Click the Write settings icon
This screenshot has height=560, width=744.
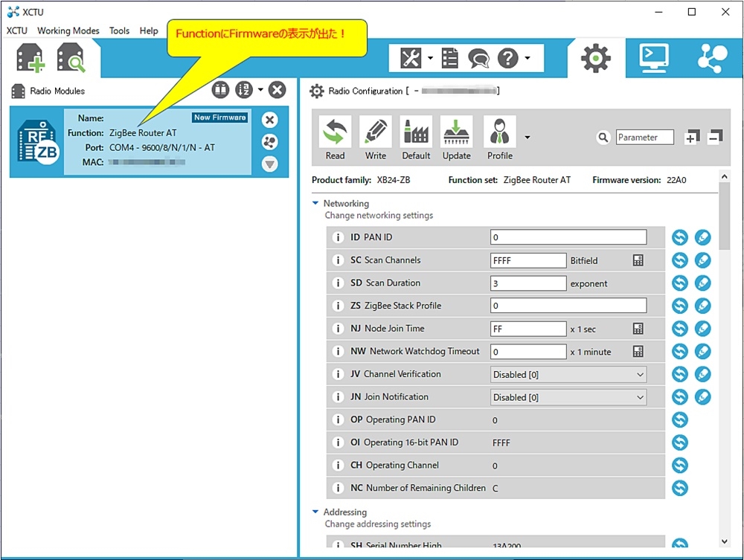[376, 138]
